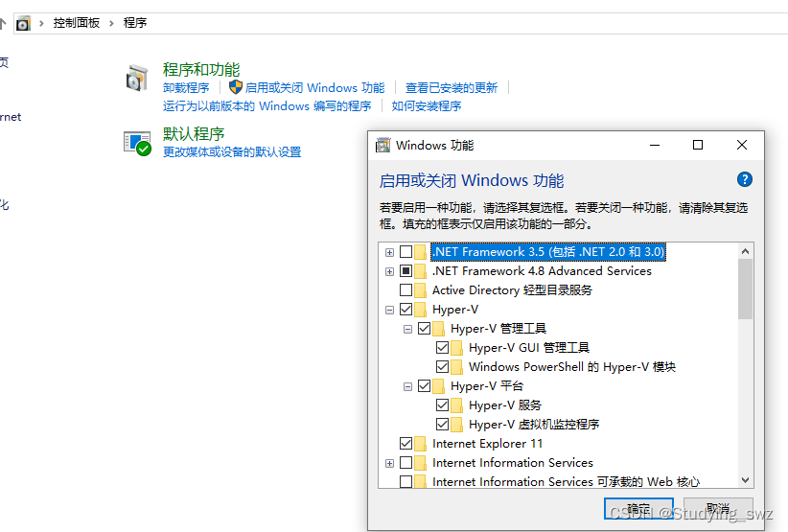Screen dimensions: 788x532
Task: Click scrollbar up arrow in feature list
Action: tap(745, 251)
